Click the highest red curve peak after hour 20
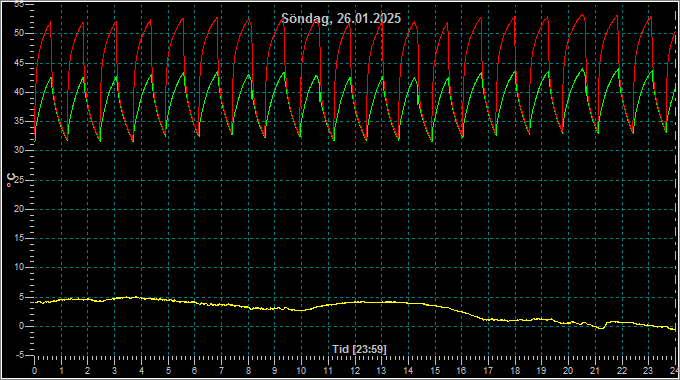The height and width of the screenshot is (380, 680). point(582,16)
